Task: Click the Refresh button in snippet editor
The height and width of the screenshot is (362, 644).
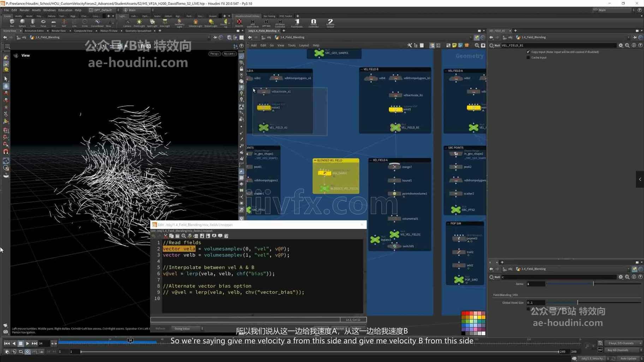Action: pyautogui.click(x=160, y=329)
